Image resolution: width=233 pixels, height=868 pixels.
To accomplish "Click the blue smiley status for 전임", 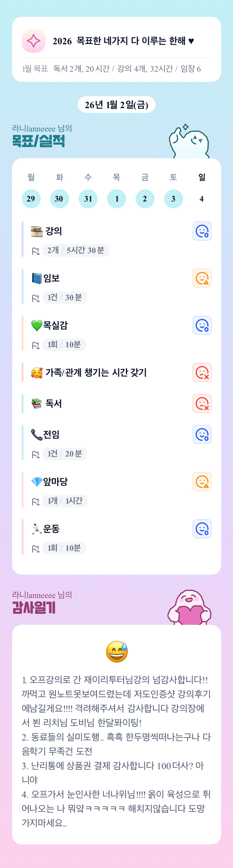I will pos(202,435).
